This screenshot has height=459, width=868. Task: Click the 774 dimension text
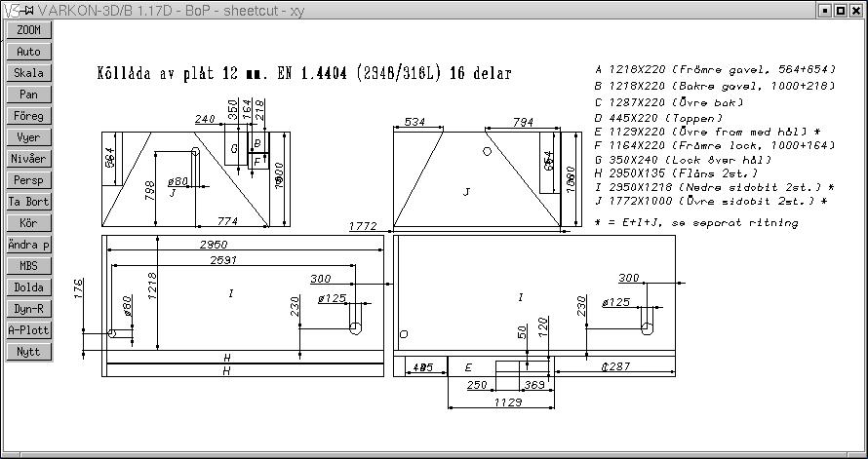227,221
